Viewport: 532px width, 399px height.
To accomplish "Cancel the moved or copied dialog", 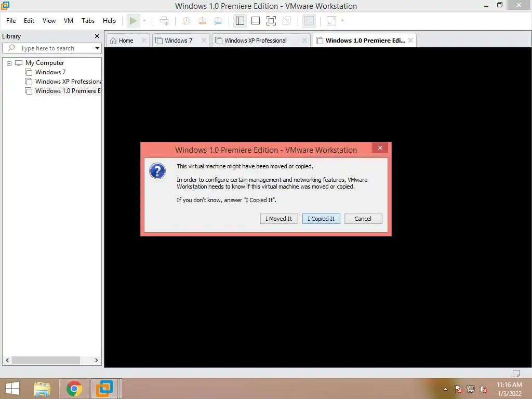I will (x=363, y=219).
